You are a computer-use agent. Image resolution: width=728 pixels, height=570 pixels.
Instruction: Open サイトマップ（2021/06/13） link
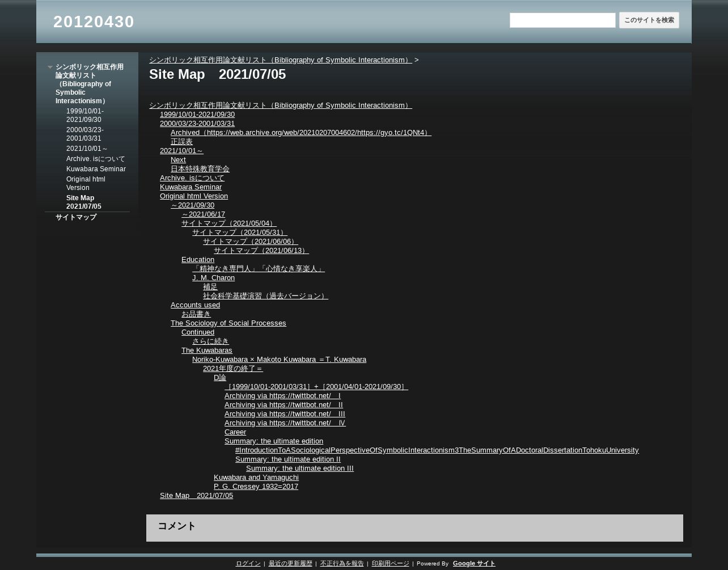(x=261, y=250)
